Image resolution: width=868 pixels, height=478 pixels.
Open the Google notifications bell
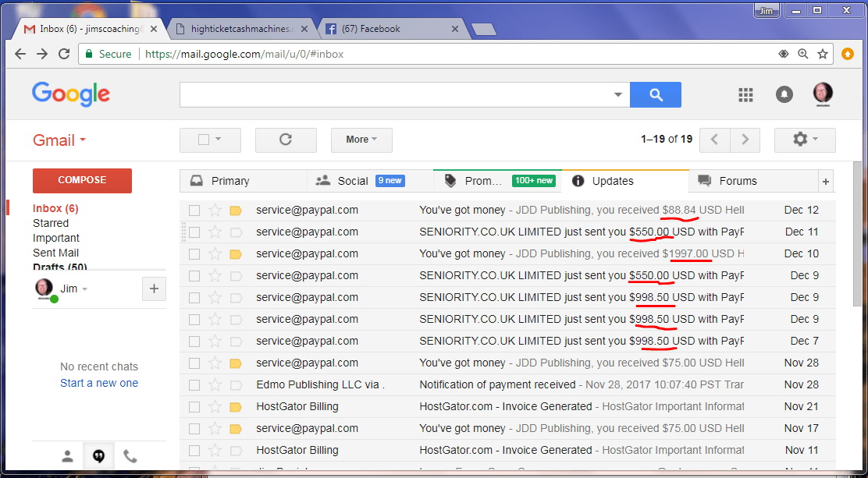pyautogui.click(x=784, y=94)
